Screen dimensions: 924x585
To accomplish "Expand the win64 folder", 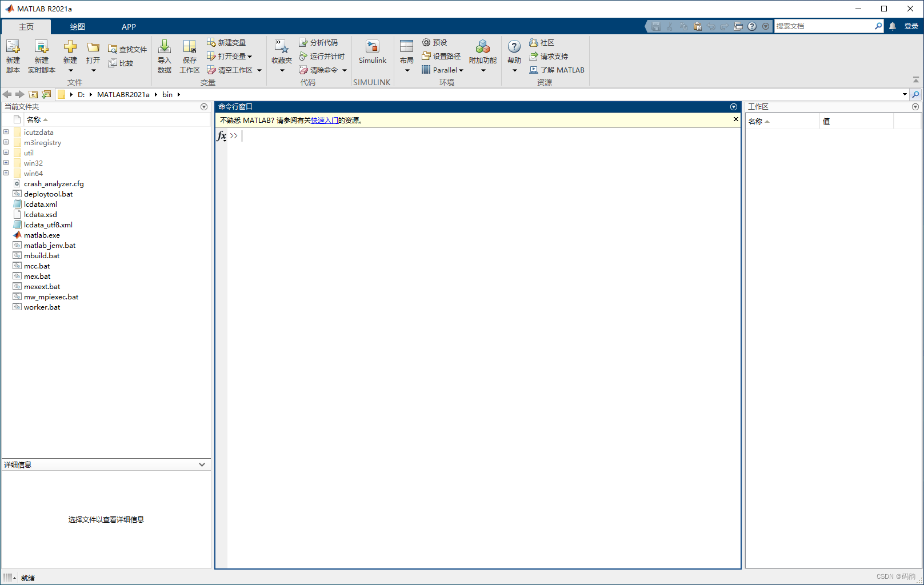I will point(6,173).
